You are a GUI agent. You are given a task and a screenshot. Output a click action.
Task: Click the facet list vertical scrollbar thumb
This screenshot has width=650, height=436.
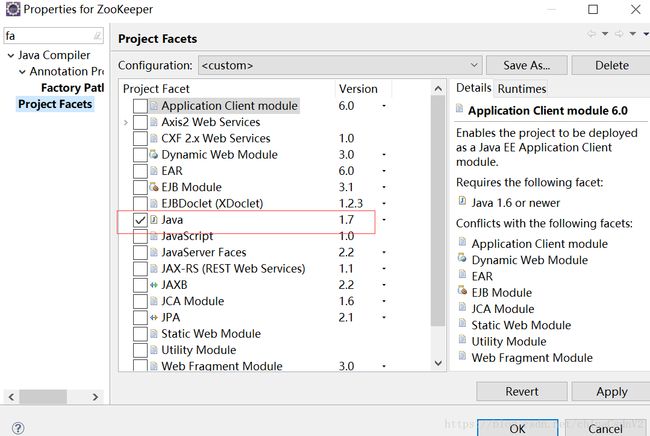tap(438, 211)
